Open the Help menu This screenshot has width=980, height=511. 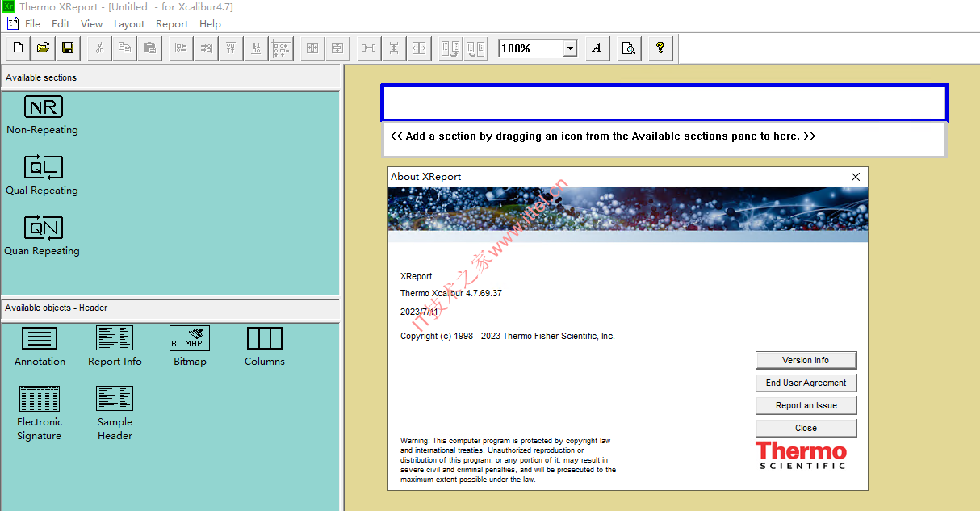(210, 24)
